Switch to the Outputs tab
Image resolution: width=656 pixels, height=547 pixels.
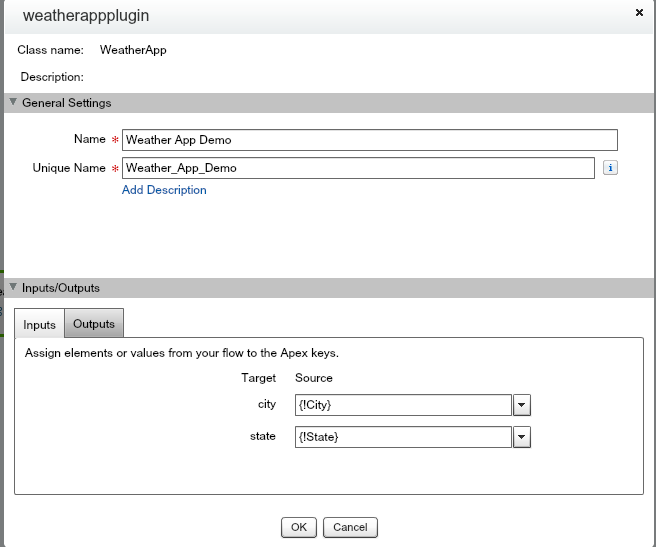coord(94,324)
